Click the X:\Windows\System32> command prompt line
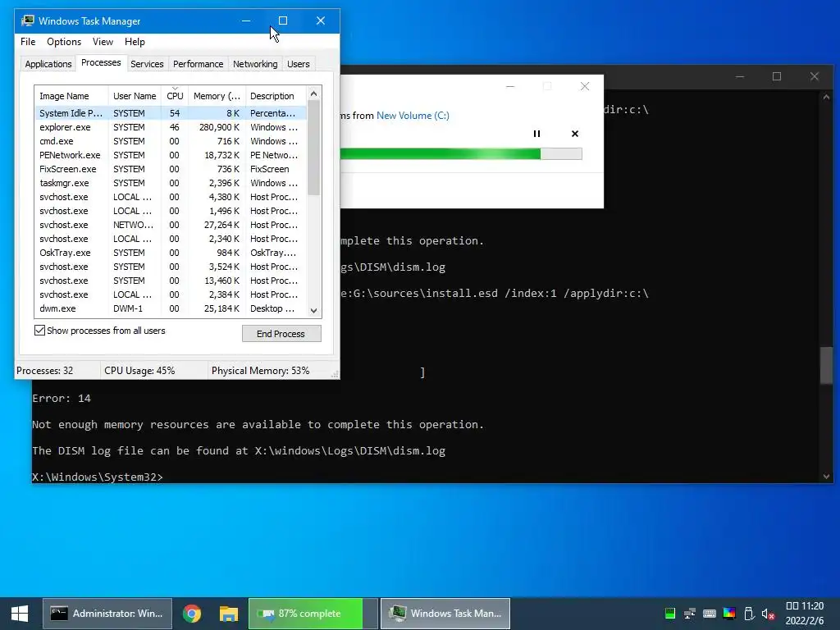Screen dimensions: 840x630 [x=98, y=477]
